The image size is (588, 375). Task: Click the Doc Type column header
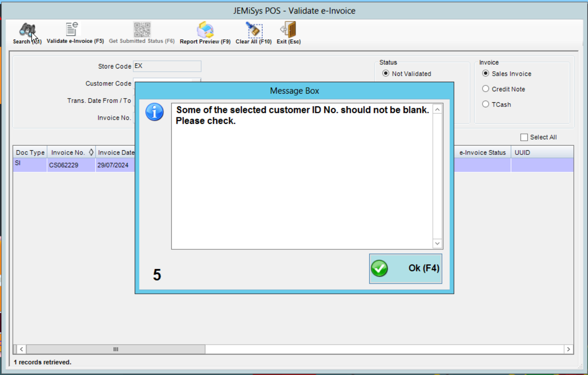(29, 152)
